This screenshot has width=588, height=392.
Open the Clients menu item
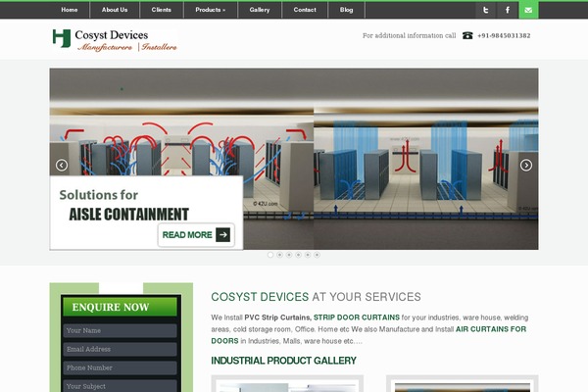point(162,10)
